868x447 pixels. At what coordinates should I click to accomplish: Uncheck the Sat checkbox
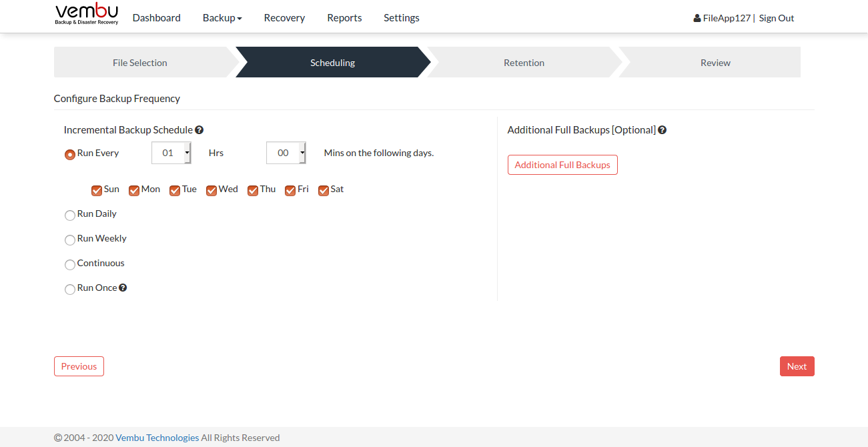(324, 190)
